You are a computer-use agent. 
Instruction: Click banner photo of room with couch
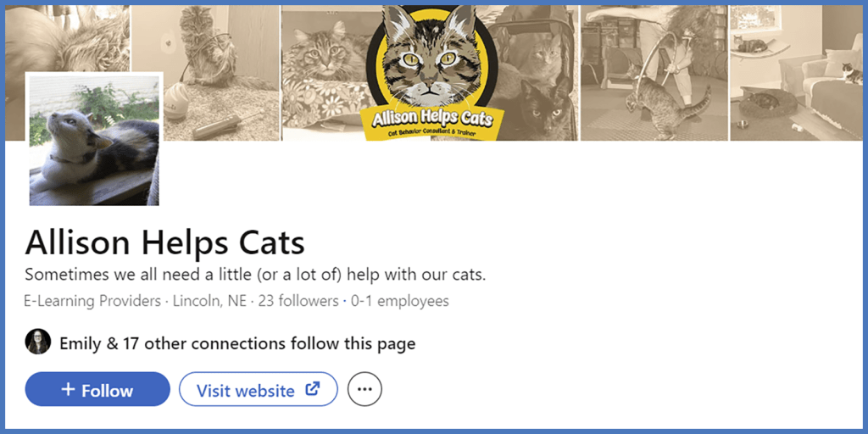[x=797, y=72]
